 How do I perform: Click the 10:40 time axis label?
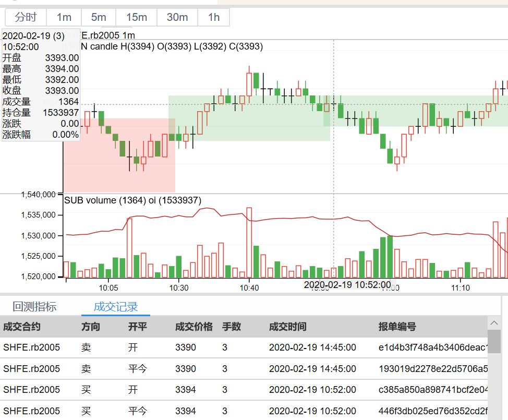(249, 288)
